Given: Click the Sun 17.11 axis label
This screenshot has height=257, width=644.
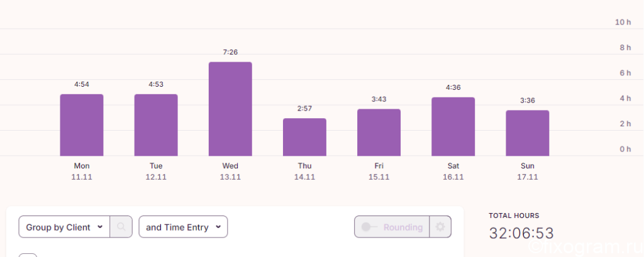Looking at the screenshot, I should click(x=528, y=172).
